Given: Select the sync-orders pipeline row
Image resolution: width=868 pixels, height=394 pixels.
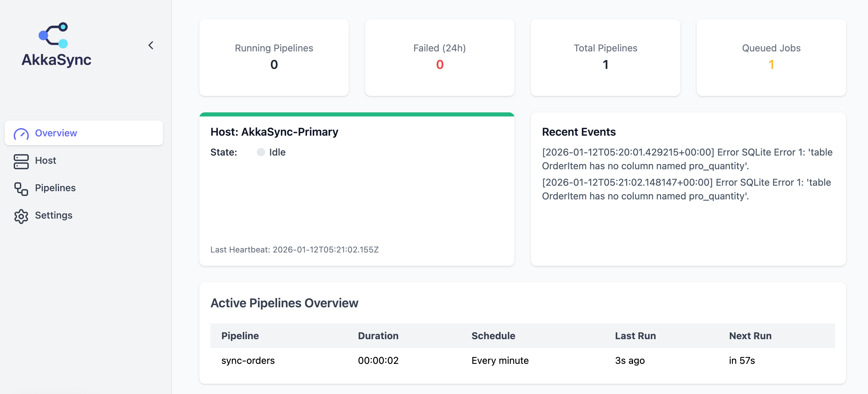Looking at the screenshot, I should 248,360.
